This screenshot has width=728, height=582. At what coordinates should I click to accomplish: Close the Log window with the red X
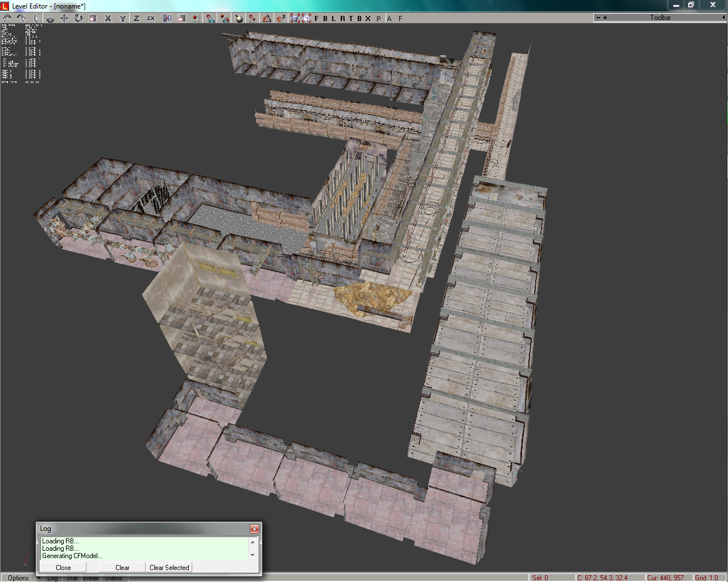click(x=254, y=529)
